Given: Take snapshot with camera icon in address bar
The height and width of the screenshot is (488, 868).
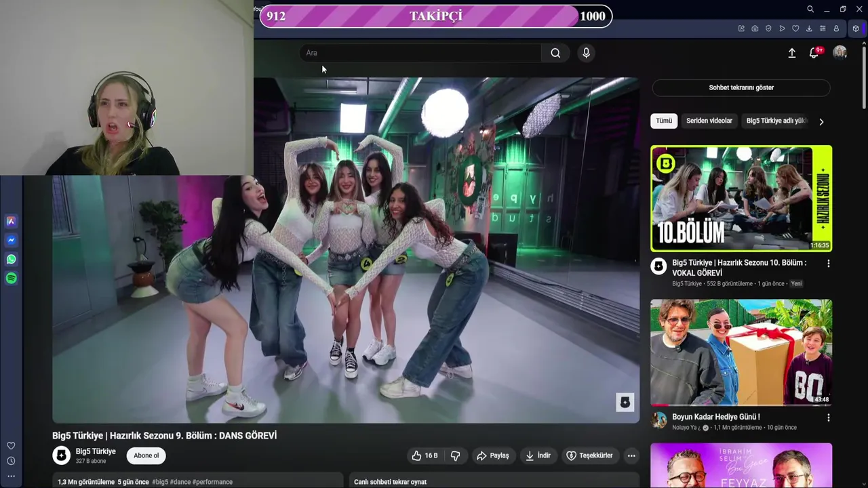Looking at the screenshot, I should point(755,28).
